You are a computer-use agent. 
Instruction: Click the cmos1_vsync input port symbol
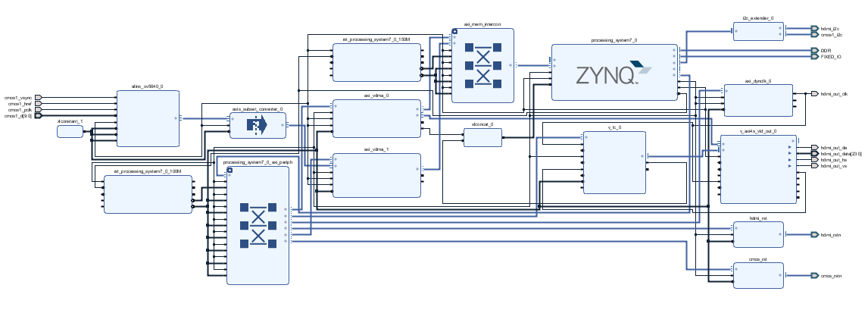point(38,98)
